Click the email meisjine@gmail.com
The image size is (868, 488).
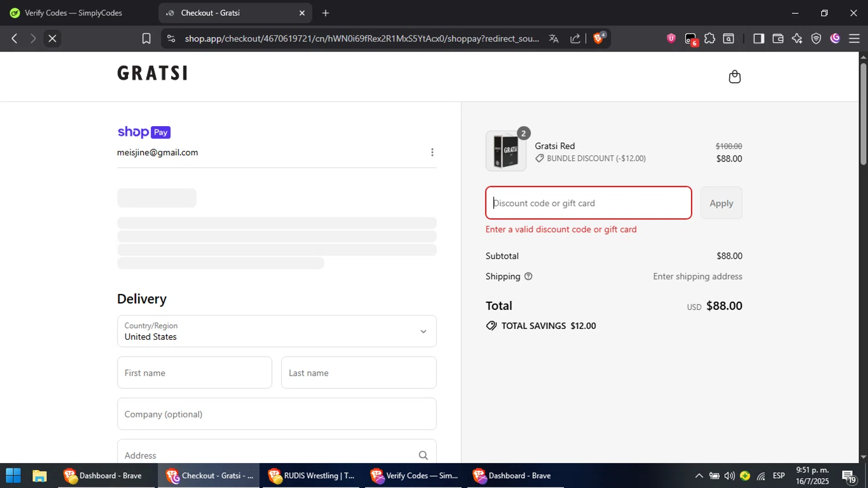tap(157, 152)
